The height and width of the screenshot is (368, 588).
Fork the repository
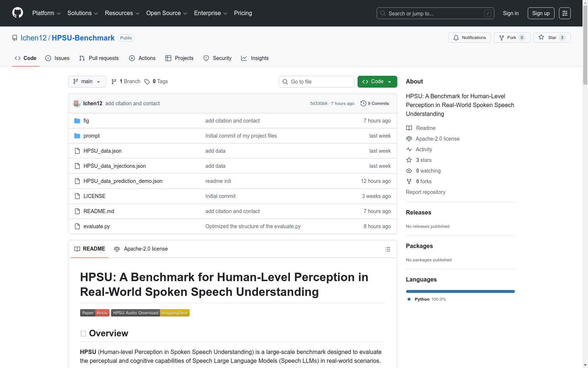point(512,38)
